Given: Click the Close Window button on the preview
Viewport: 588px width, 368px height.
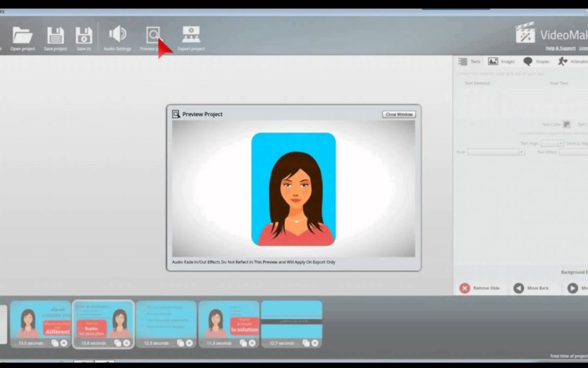Looking at the screenshot, I should (399, 114).
